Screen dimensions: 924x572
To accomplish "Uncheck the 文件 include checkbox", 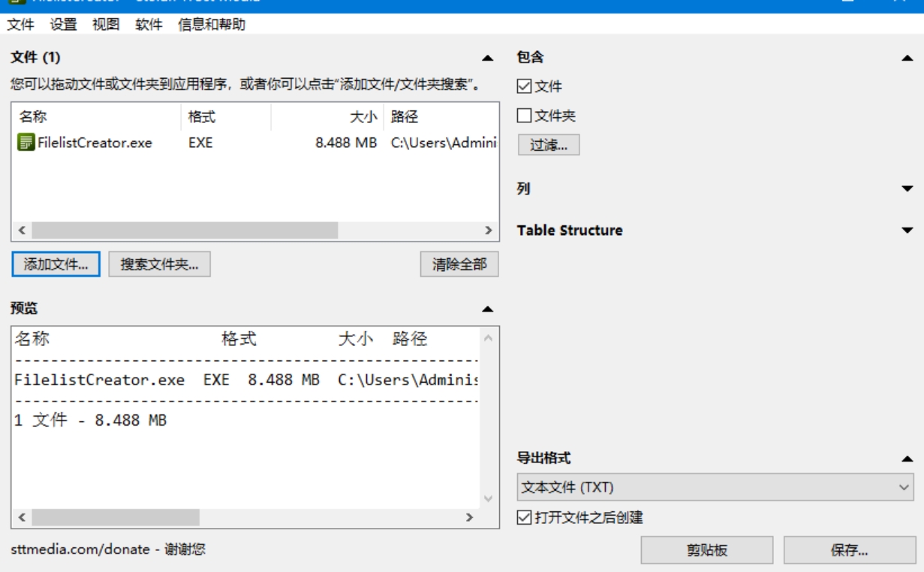I will click(x=525, y=87).
